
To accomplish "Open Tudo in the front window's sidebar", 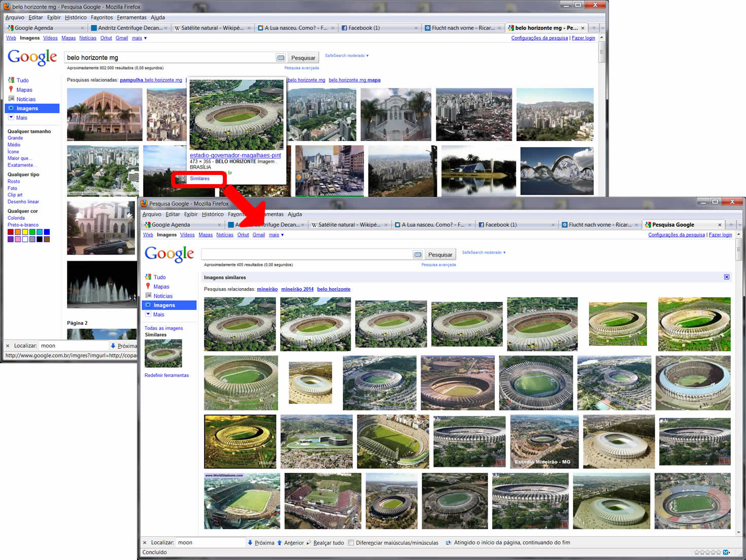I will pos(159,277).
